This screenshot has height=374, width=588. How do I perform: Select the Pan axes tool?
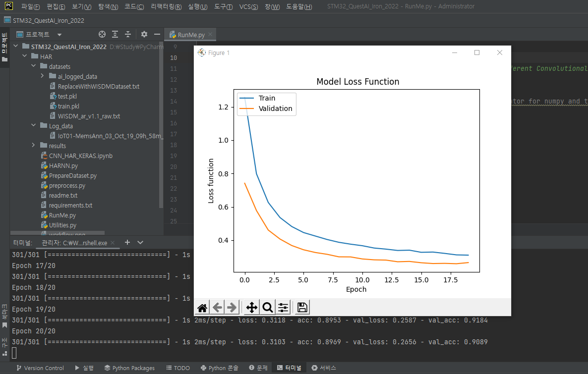[x=252, y=308]
